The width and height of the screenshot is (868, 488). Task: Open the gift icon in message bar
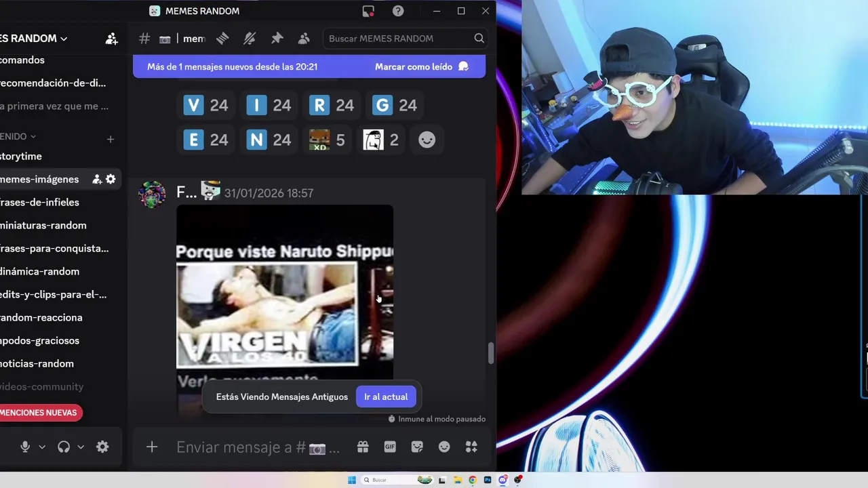pos(363,447)
